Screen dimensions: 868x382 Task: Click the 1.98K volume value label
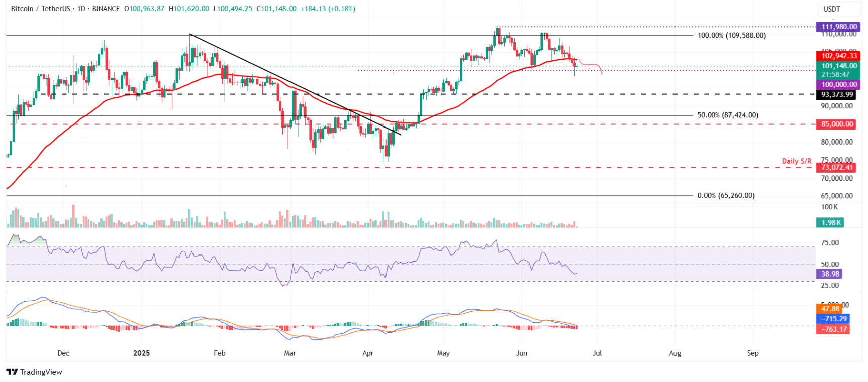(831, 222)
